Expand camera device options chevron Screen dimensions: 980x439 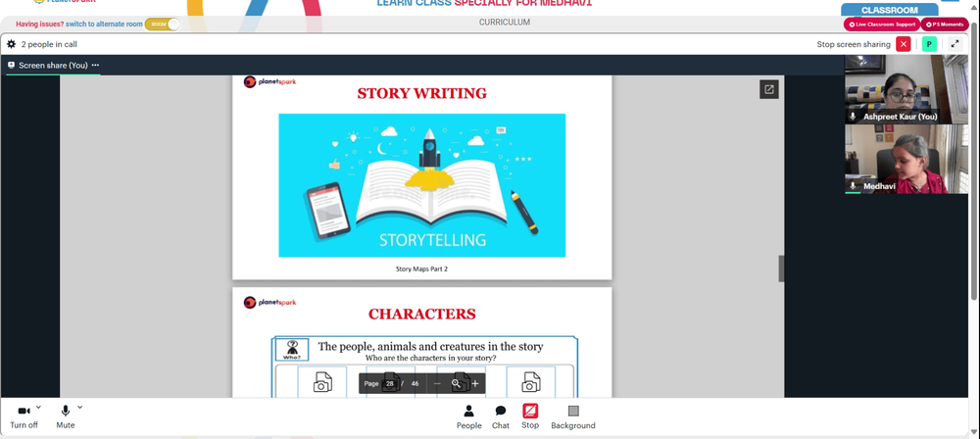(x=39, y=407)
